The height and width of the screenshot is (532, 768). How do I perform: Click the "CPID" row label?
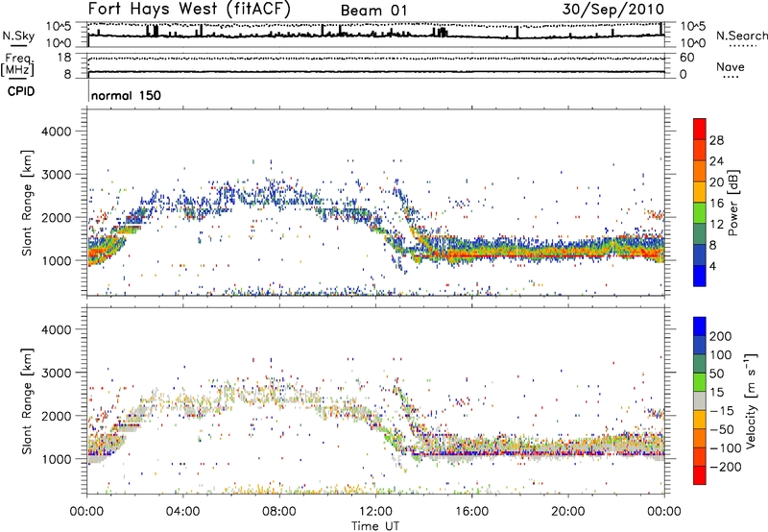pos(21,91)
